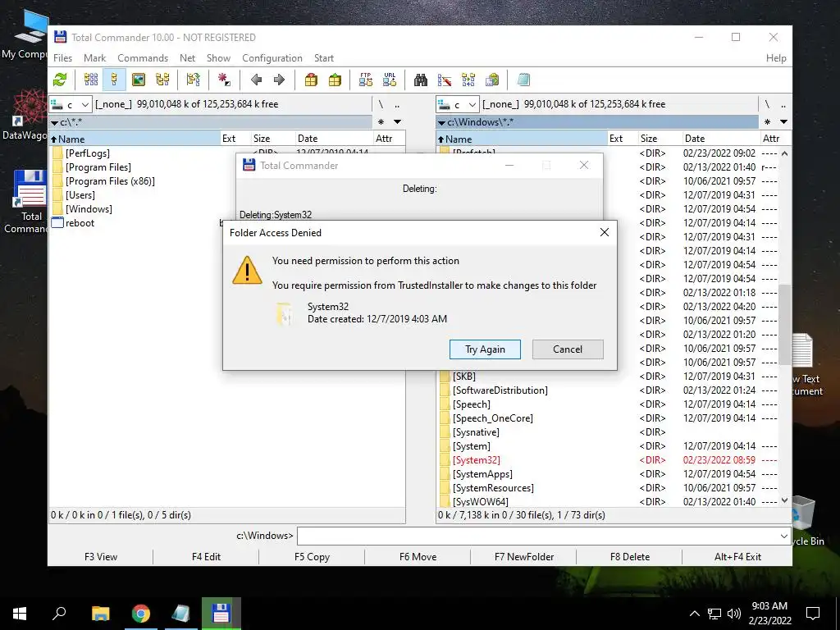
Task: Open the Files menu
Action: click(x=62, y=58)
